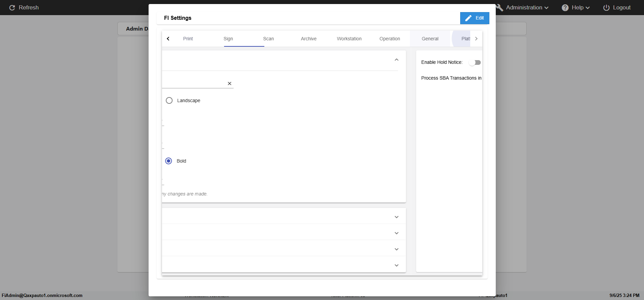Image resolution: width=644 pixels, height=300 pixels.
Task: Click the Help question mark icon
Action: 565,8
